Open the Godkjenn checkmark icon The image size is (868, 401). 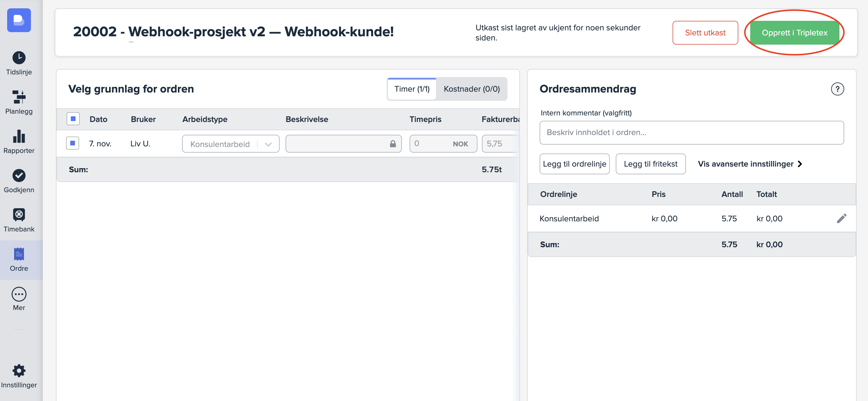(19, 175)
